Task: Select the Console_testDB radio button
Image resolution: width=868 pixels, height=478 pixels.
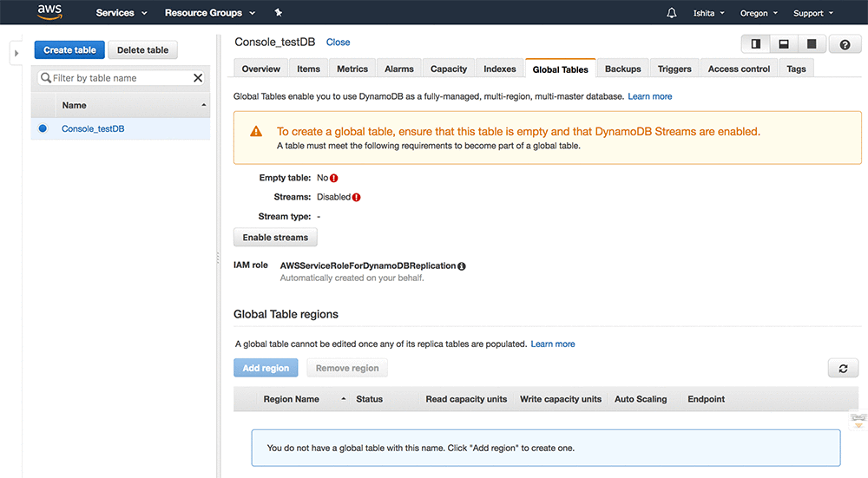Action: (43, 128)
